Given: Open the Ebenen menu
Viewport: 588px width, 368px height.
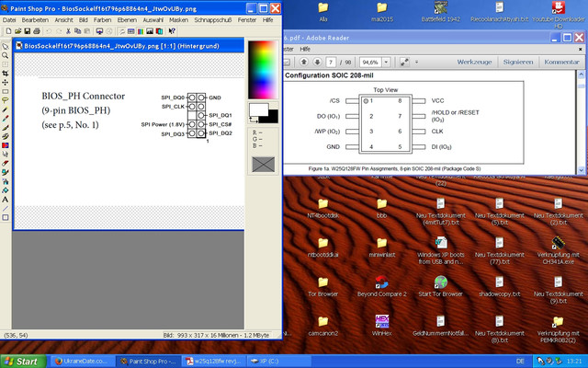Looking at the screenshot, I should pos(127,20).
